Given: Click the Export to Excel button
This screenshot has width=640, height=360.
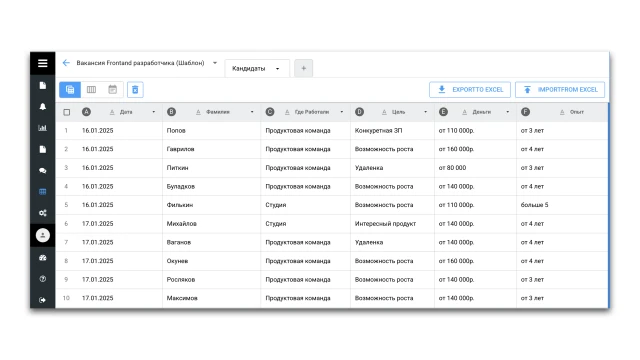Looking at the screenshot, I should pyautogui.click(x=470, y=90).
